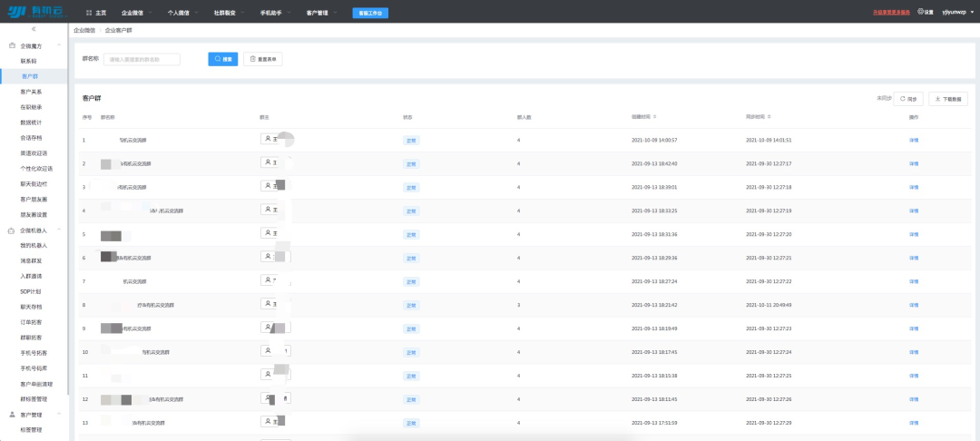This screenshot has height=441, width=980.
Task: Click the 客服工作台 button
Action: pos(370,14)
